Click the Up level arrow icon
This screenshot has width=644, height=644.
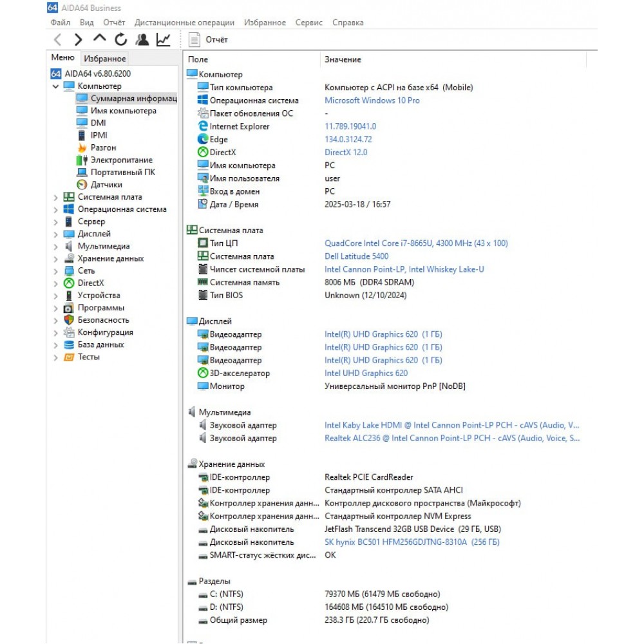pyautogui.click(x=99, y=39)
